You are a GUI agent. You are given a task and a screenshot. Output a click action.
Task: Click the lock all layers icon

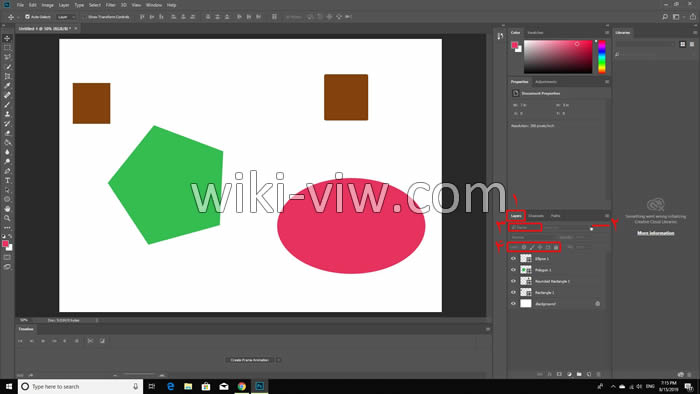556,247
